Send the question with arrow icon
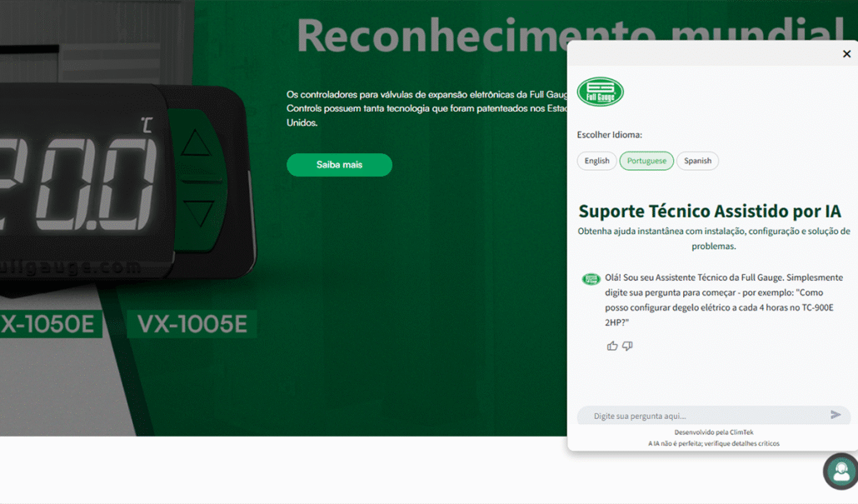Image resolution: width=858 pixels, height=504 pixels. (836, 415)
